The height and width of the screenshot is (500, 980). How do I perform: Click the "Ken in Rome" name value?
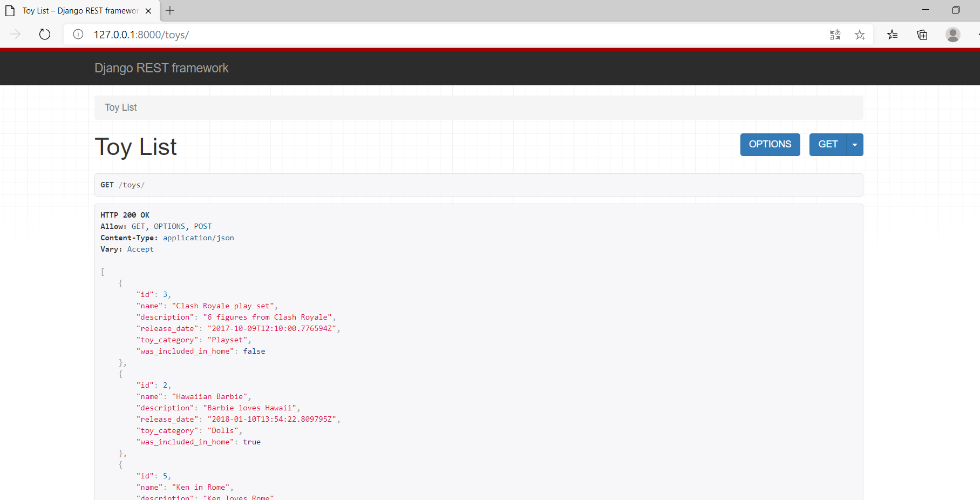[201, 487]
